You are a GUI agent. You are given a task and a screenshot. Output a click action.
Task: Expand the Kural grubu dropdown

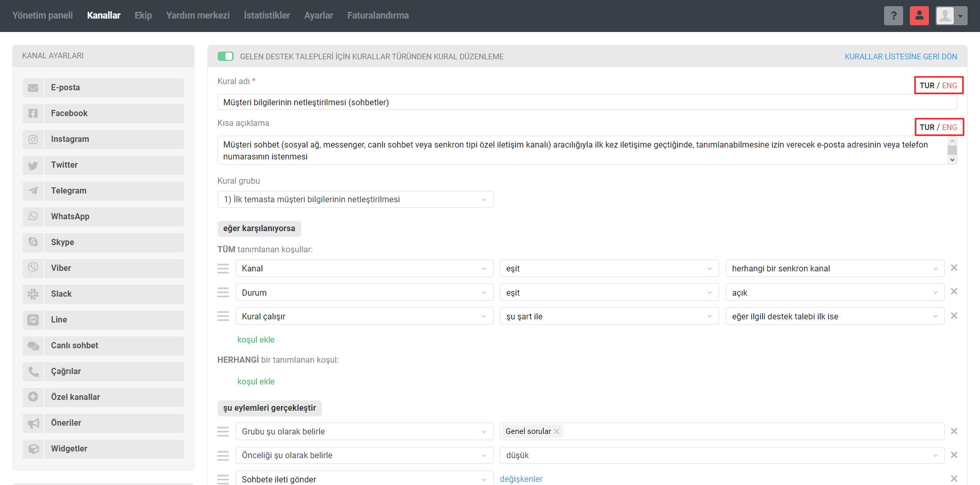355,200
